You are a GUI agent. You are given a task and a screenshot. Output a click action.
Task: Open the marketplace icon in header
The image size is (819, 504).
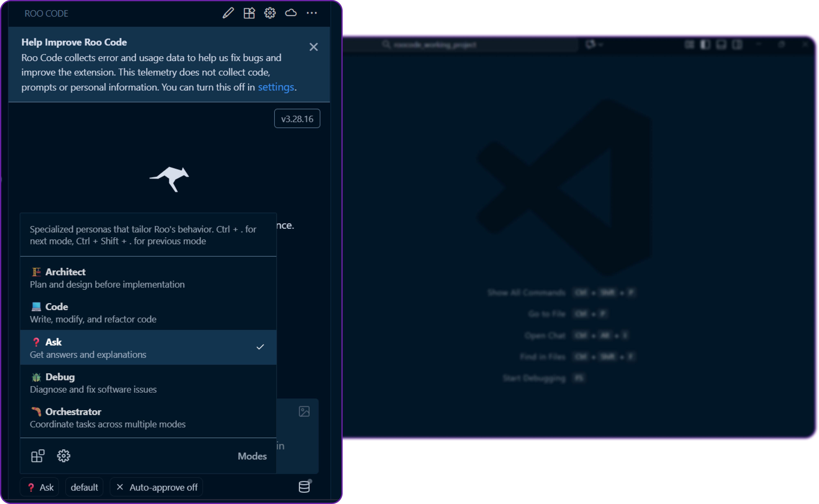pyautogui.click(x=249, y=13)
